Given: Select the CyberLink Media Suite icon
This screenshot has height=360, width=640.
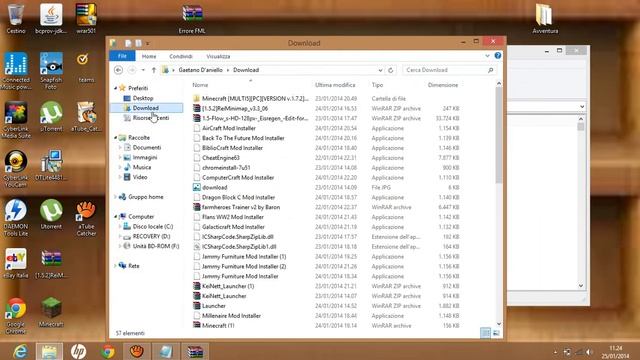Looking at the screenshot, I should point(16,120).
